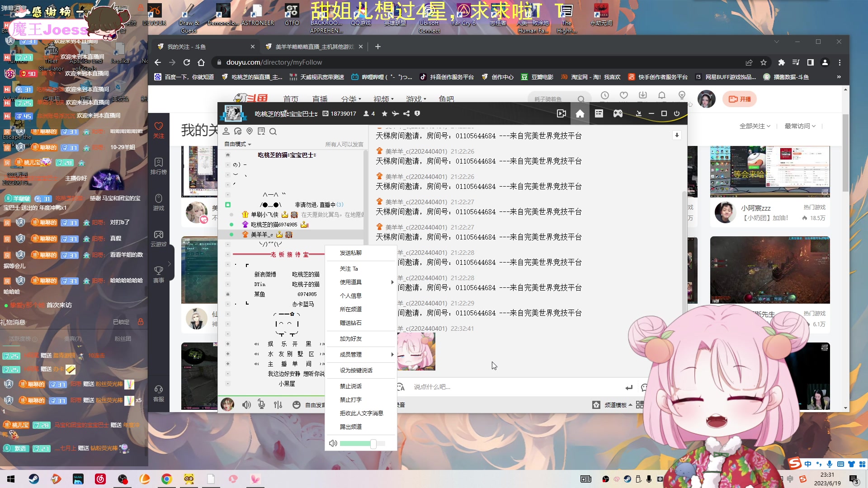Open Chrome from Windows taskbar
The image size is (868, 488).
(167, 479)
